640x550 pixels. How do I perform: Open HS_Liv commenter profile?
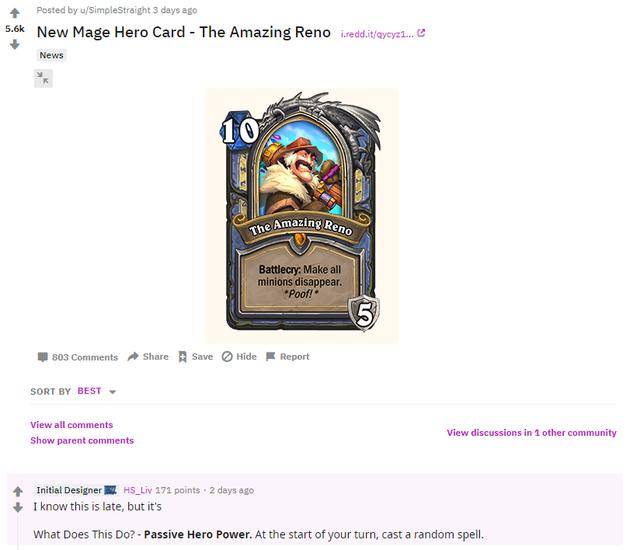pos(138,490)
